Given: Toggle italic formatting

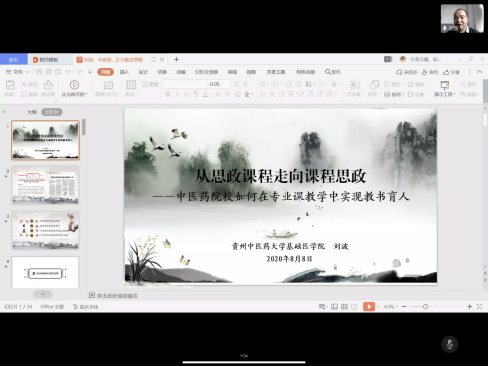Looking at the screenshot, I should click(x=177, y=94).
